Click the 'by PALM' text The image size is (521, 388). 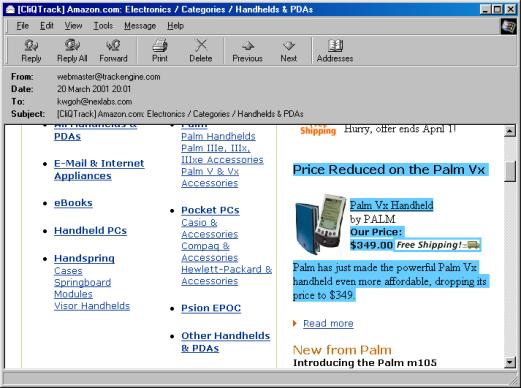(372, 219)
